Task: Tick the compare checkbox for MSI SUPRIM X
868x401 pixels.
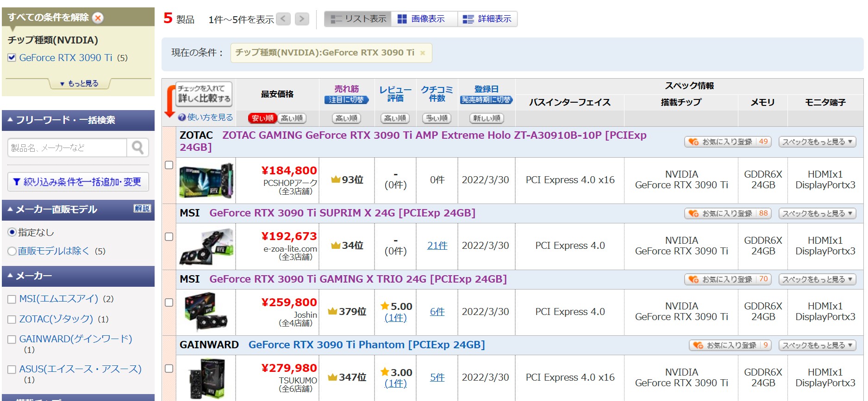Action: tap(169, 237)
